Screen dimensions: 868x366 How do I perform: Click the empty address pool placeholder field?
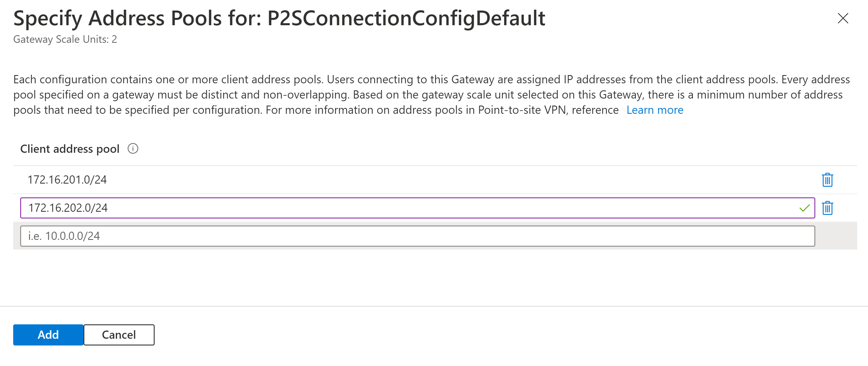(236, 236)
